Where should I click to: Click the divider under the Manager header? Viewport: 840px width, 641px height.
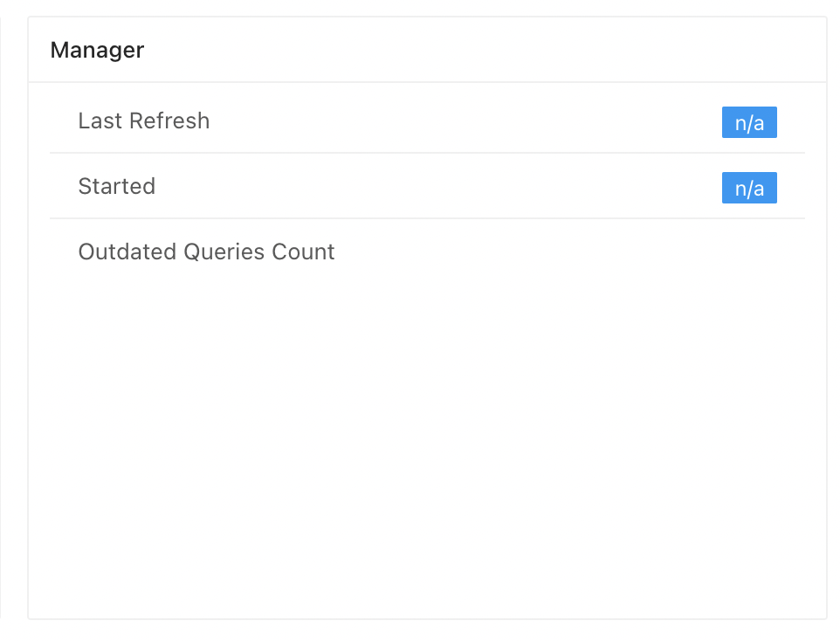coord(428,79)
